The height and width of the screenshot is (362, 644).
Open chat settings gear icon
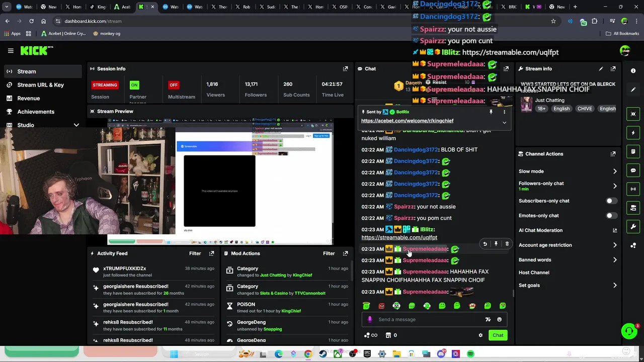(480, 335)
